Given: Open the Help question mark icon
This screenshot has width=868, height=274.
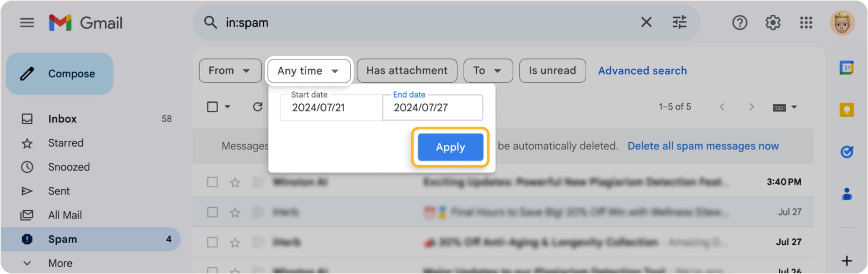Looking at the screenshot, I should coord(740,23).
